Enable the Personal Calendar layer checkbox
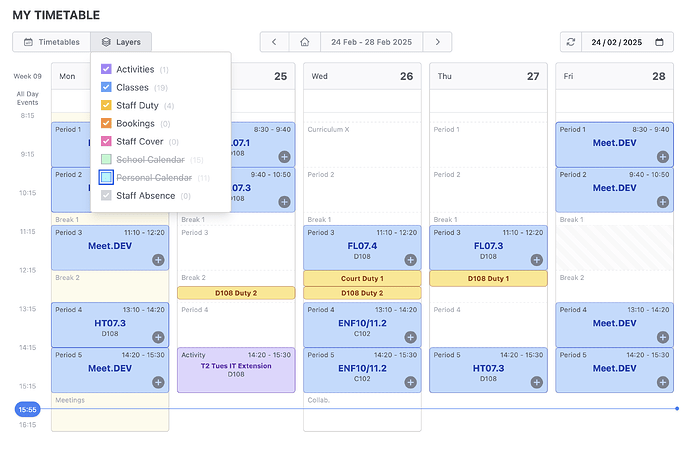Image resolution: width=690 pixels, height=450 pixels. (x=106, y=177)
